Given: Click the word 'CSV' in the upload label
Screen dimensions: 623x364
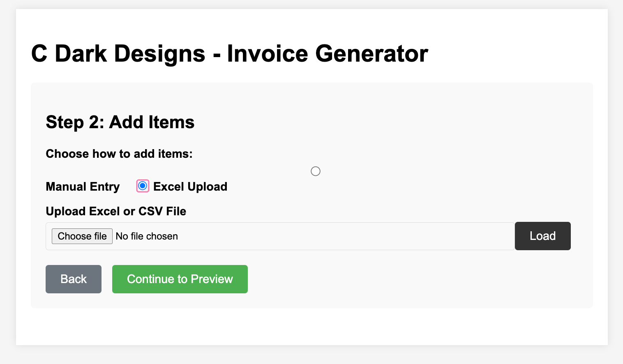Looking at the screenshot, I should pos(151,211).
